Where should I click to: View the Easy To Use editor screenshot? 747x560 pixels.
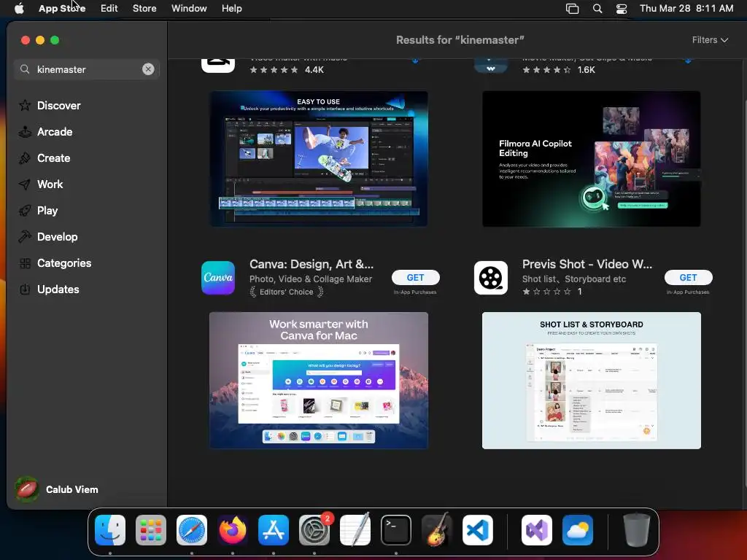319,158
